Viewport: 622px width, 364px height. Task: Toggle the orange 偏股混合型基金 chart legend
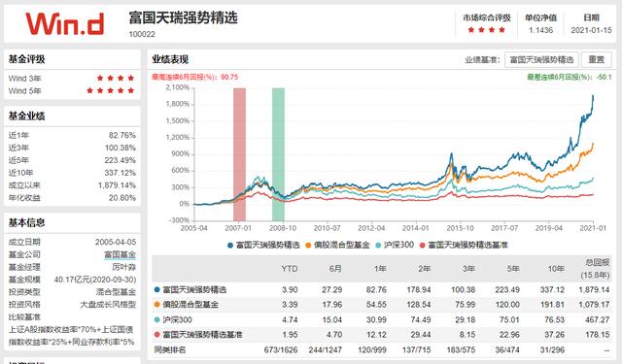(337, 246)
